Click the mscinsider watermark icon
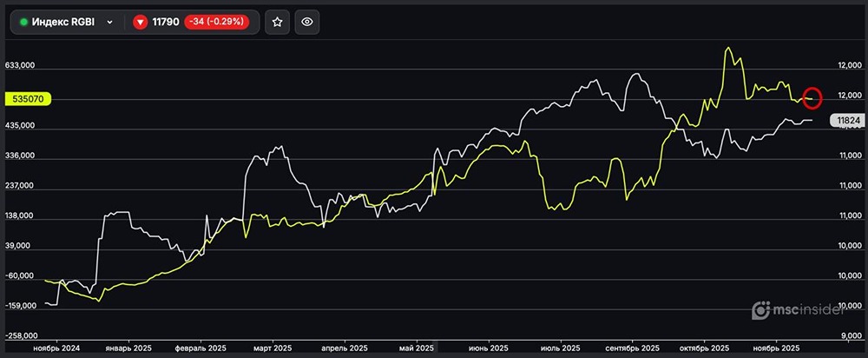868x358 pixels. click(761, 310)
